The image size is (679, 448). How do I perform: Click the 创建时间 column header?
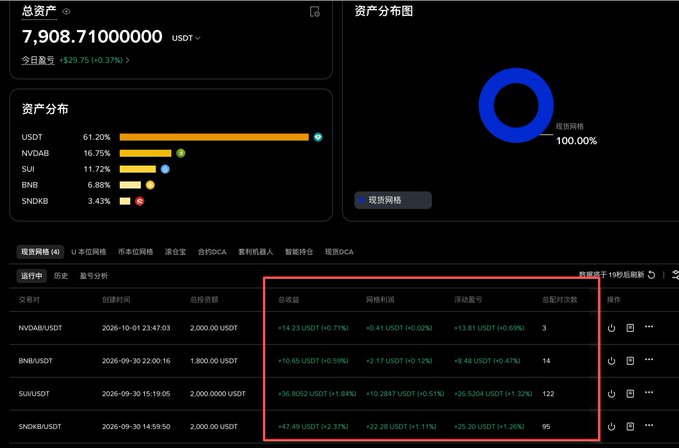pyautogui.click(x=116, y=300)
